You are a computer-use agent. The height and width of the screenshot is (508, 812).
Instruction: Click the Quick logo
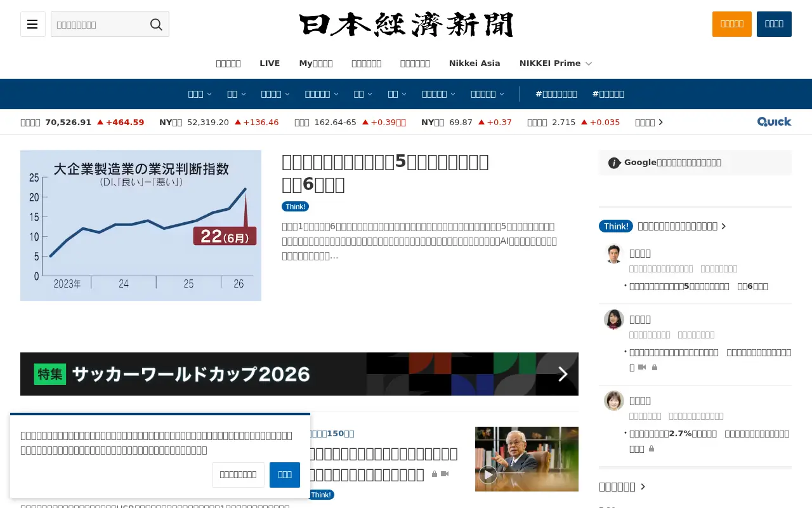tap(774, 121)
